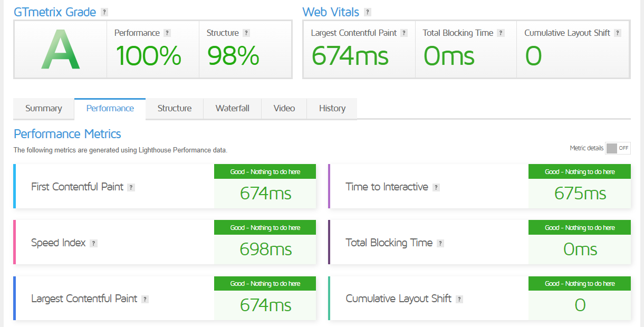644x327 pixels.
Task: Open help icon beside Speed Index metric
Action: coord(93,243)
